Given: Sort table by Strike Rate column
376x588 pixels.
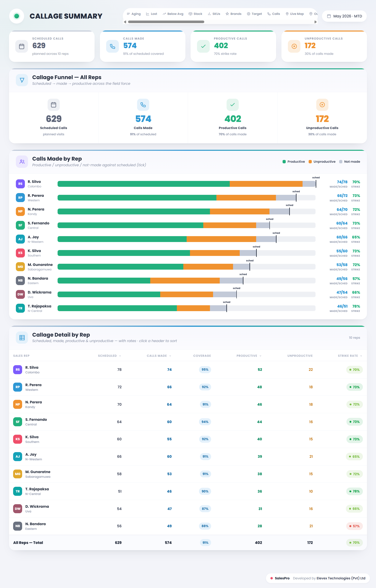Looking at the screenshot, I should tap(350, 356).
